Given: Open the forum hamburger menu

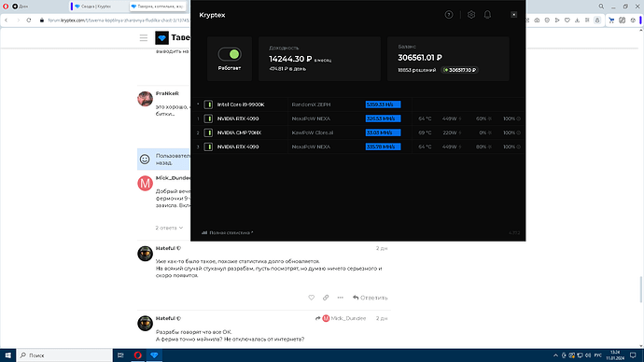Looking at the screenshot, I should tap(144, 38).
